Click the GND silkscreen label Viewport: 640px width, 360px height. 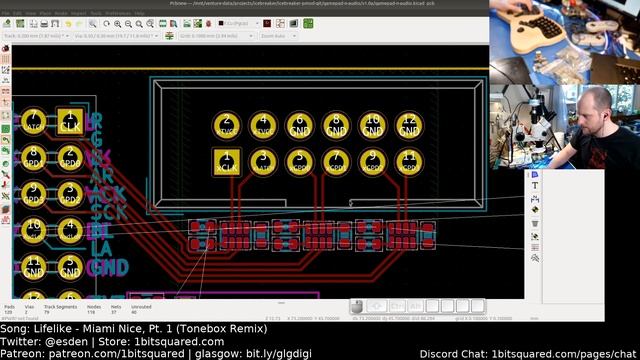(x=108, y=268)
